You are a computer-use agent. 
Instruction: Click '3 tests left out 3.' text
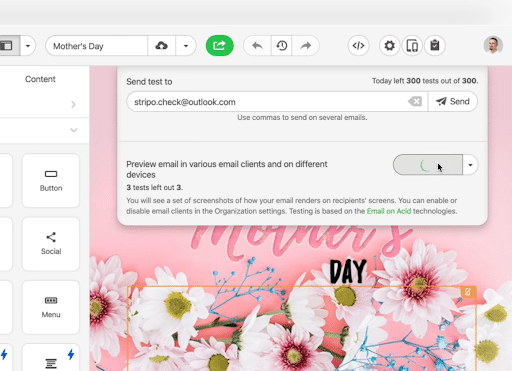point(155,187)
